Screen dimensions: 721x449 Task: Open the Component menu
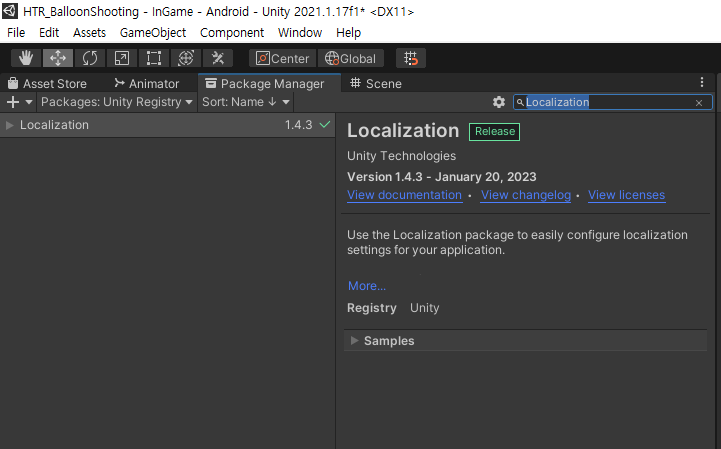(x=232, y=33)
